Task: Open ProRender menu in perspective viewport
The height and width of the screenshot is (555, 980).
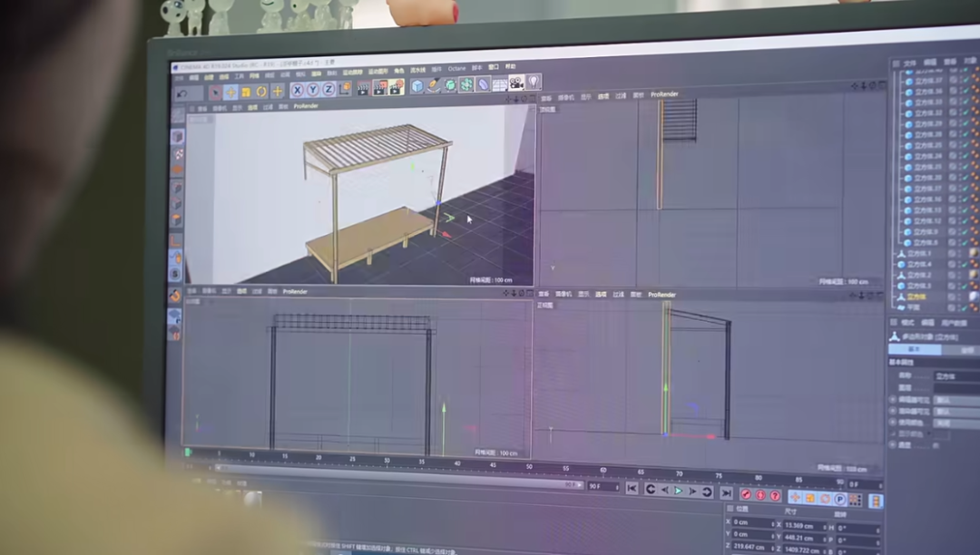Action: 306,106
